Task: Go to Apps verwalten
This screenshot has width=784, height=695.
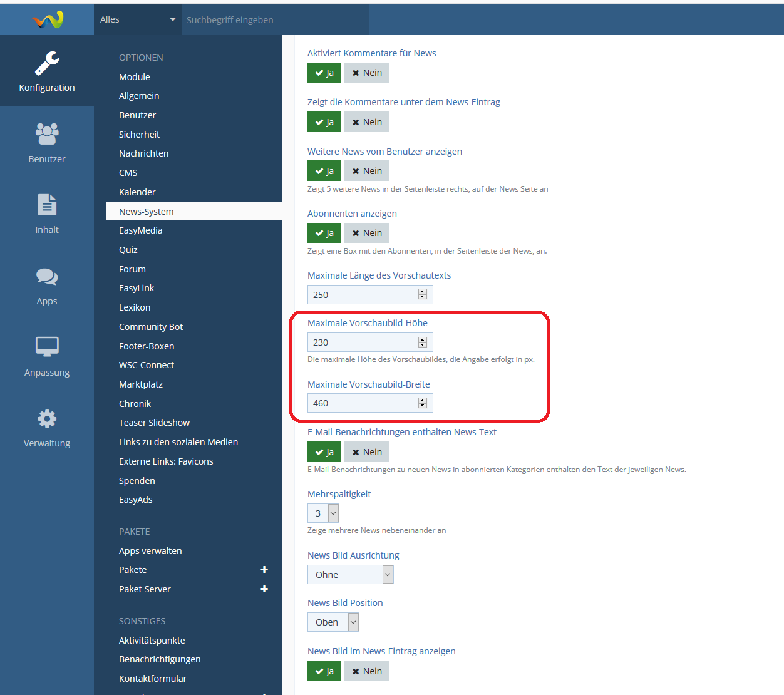Action: [x=150, y=551]
